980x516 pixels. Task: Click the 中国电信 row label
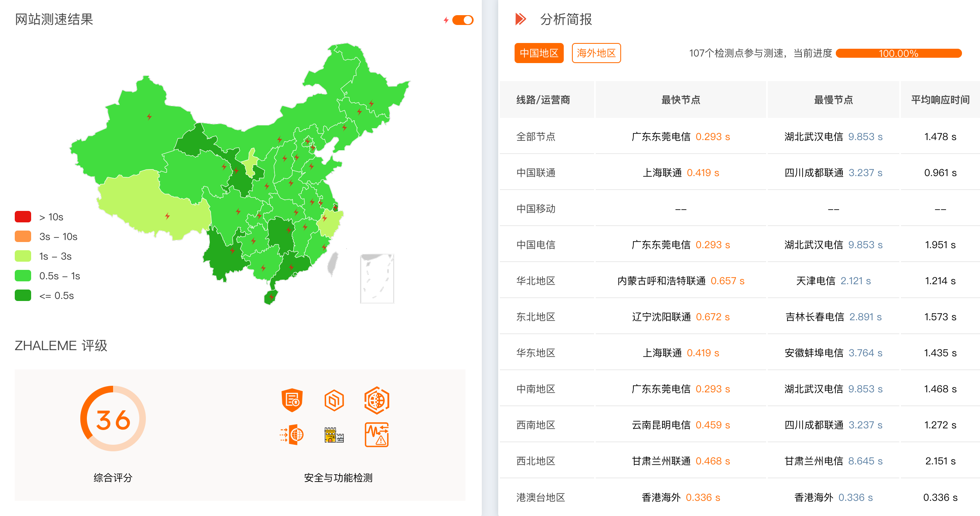tap(535, 245)
